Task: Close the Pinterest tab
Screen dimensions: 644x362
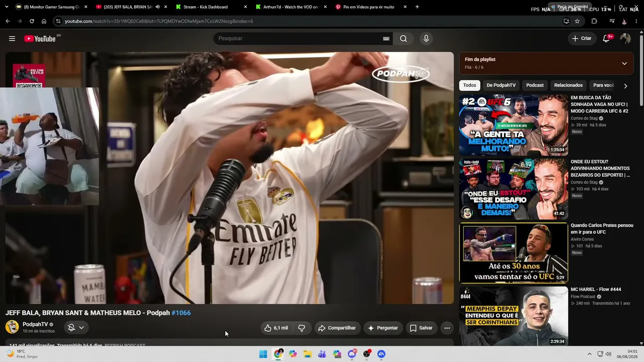Action: (x=405, y=7)
